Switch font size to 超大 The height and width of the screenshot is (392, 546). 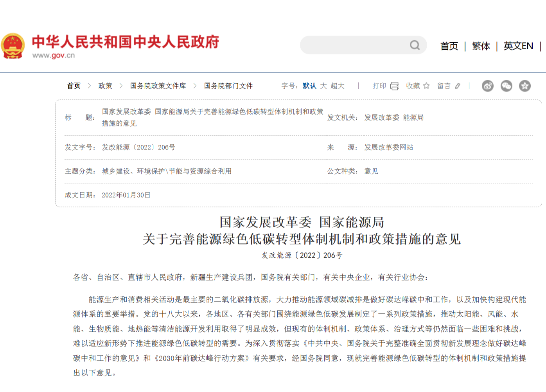tap(337, 86)
